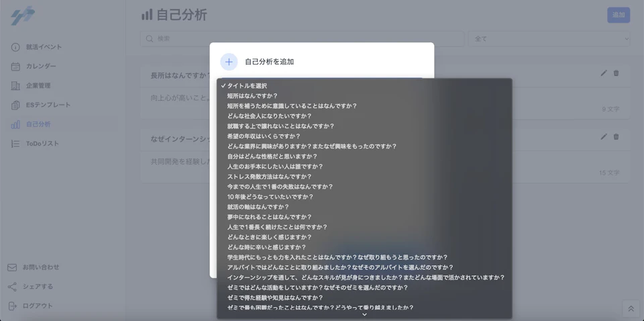This screenshot has height=321, width=644.
Task: Click the scroll-to-top double chevron button
Action: 631,308
